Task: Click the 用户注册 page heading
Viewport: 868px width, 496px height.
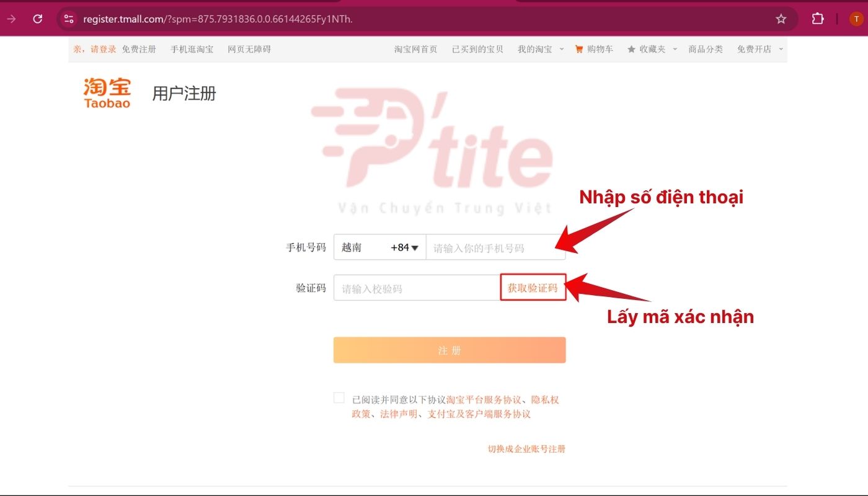Action: (184, 94)
